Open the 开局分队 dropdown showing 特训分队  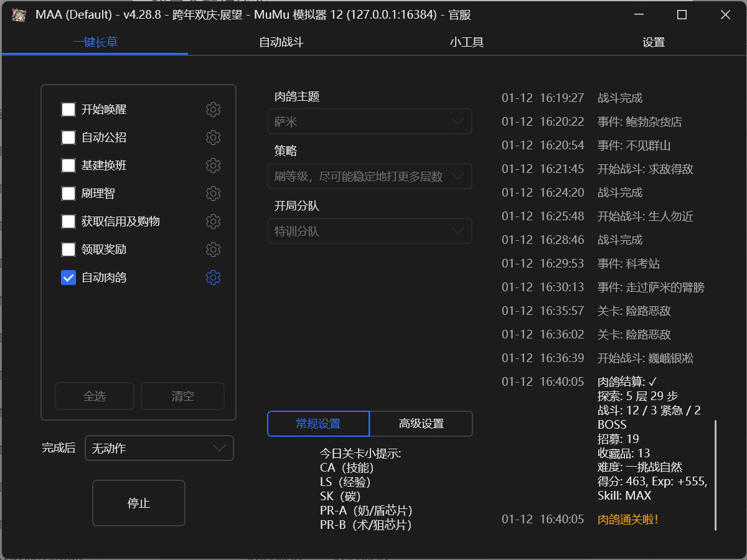click(x=370, y=231)
